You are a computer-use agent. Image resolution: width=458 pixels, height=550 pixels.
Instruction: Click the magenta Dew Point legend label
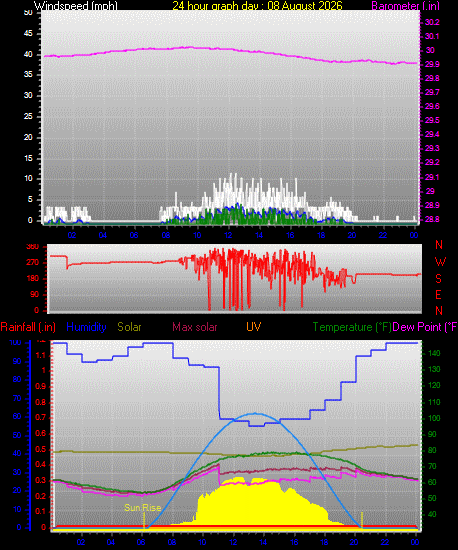click(425, 327)
